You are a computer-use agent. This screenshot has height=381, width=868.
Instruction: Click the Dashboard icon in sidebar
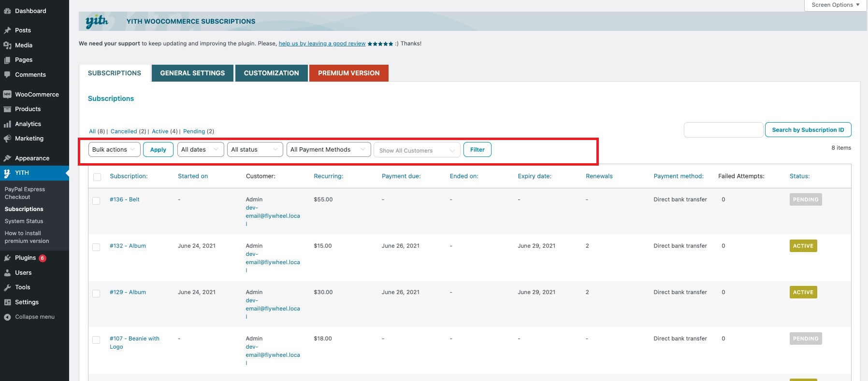[x=7, y=11]
